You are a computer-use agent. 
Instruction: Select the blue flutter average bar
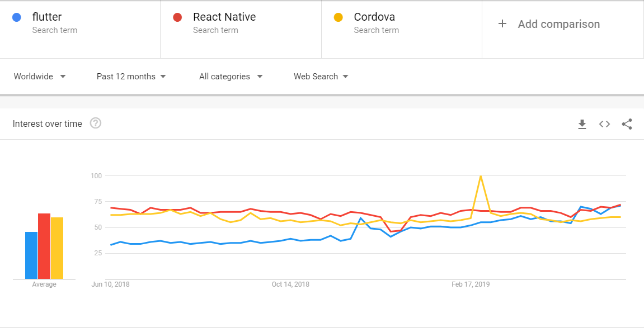(31, 255)
